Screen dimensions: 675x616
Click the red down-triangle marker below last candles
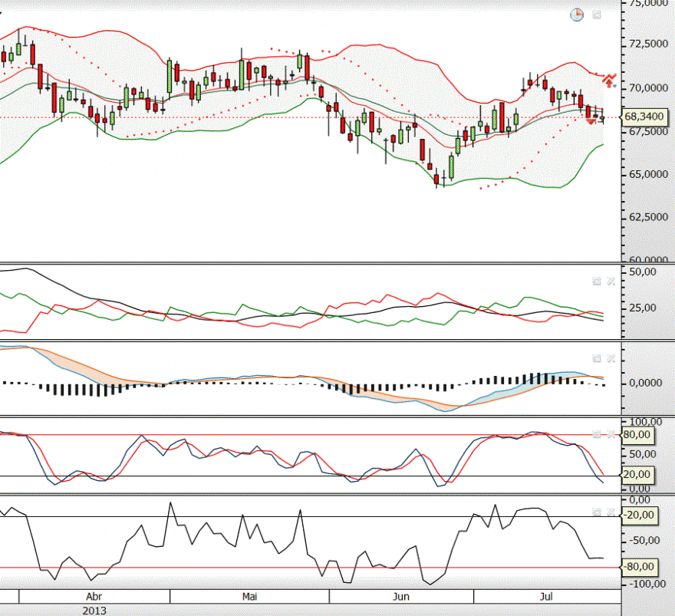click(x=591, y=122)
